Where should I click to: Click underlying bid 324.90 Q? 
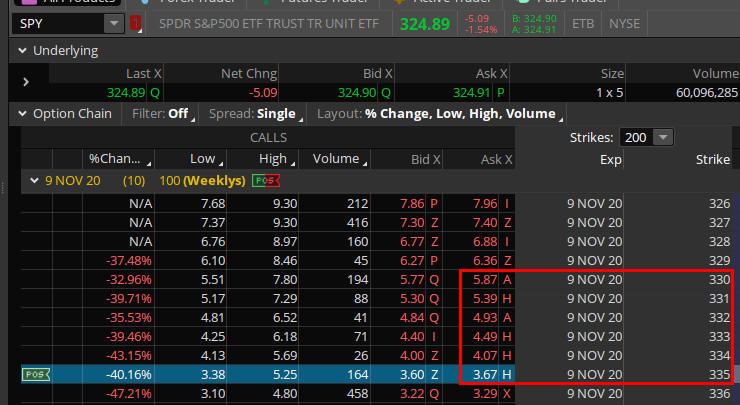[x=364, y=93]
